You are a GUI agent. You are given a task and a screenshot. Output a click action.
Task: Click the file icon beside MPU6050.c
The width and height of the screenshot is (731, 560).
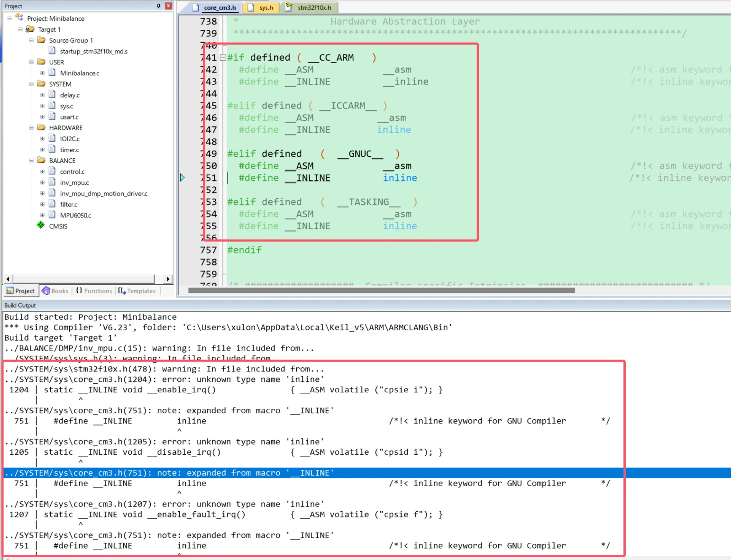click(52, 215)
